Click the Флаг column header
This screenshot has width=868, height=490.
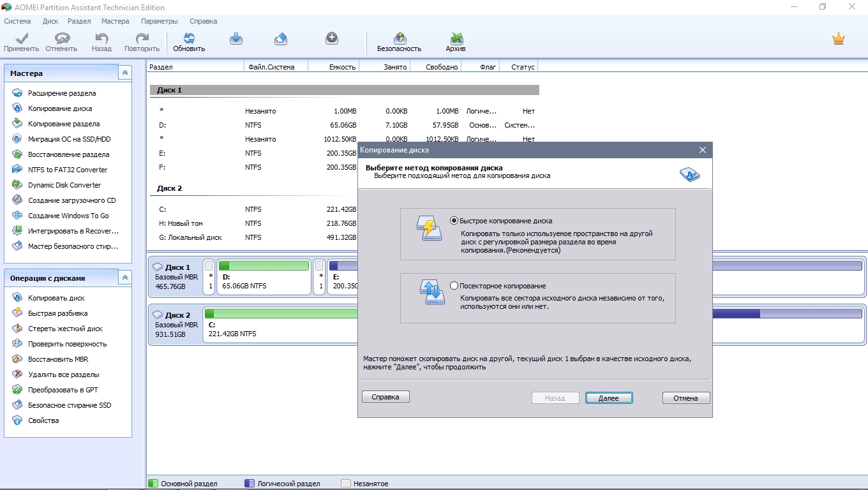click(x=481, y=66)
